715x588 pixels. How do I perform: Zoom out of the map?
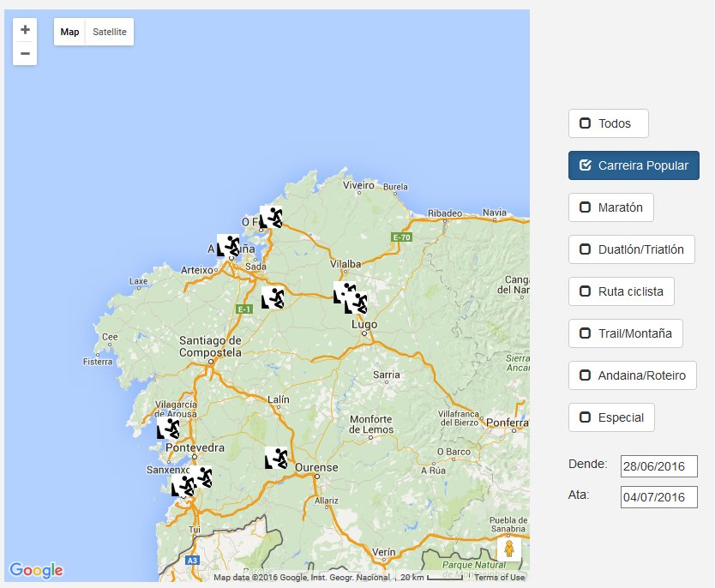point(25,54)
